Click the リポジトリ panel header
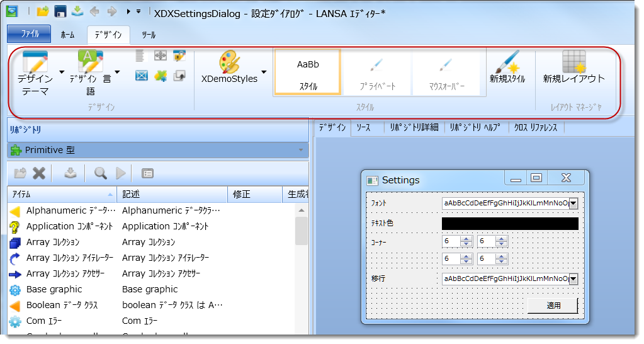 [158, 129]
